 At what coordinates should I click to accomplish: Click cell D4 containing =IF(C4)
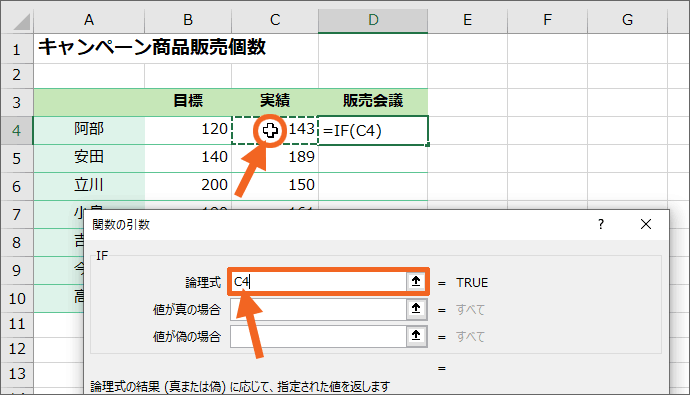click(x=373, y=130)
